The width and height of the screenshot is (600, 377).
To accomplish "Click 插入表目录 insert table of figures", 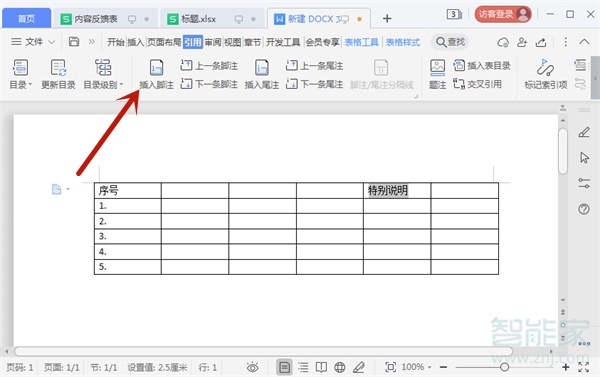I will [482, 65].
